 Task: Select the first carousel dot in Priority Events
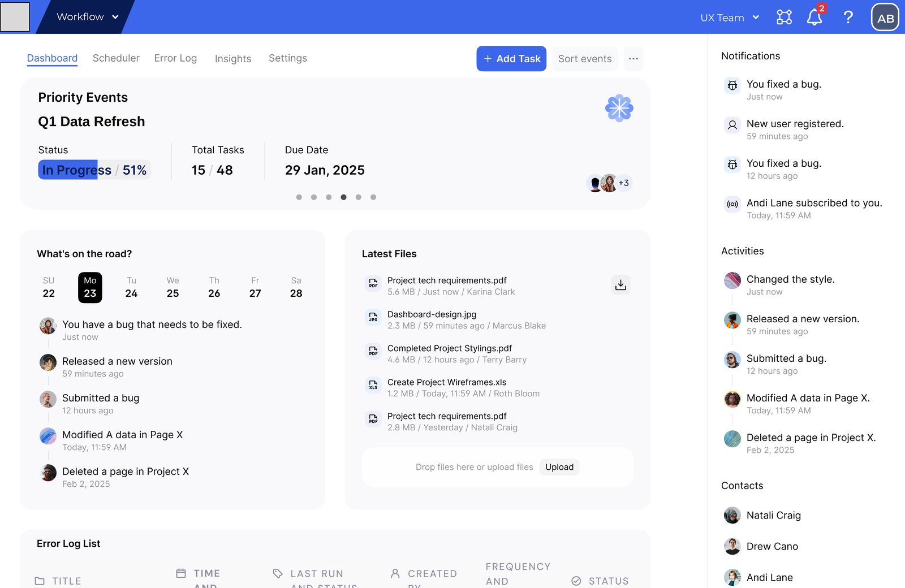click(x=299, y=197)
